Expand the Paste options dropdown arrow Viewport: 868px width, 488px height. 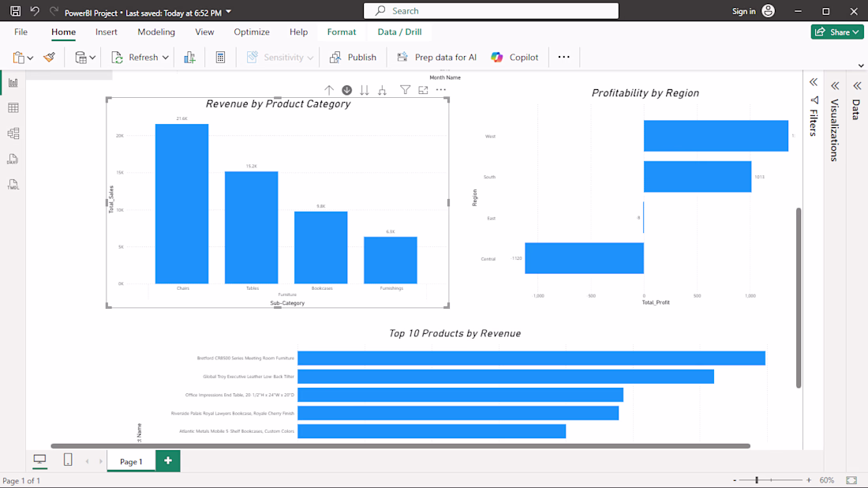click(x=31, y=58)
